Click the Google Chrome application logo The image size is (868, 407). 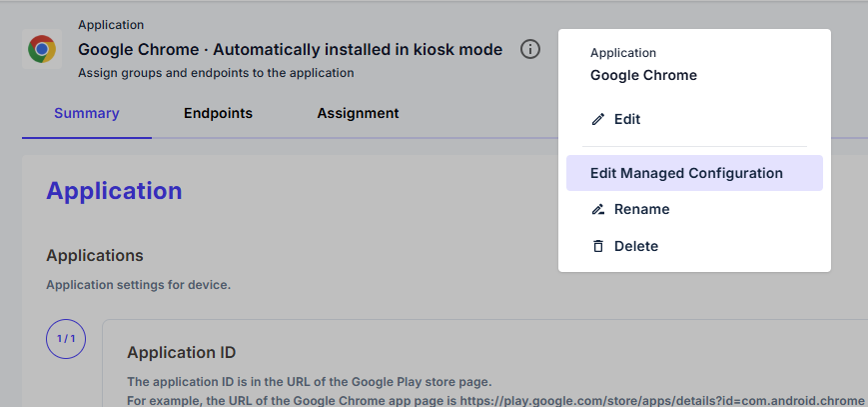coord(42,49)
